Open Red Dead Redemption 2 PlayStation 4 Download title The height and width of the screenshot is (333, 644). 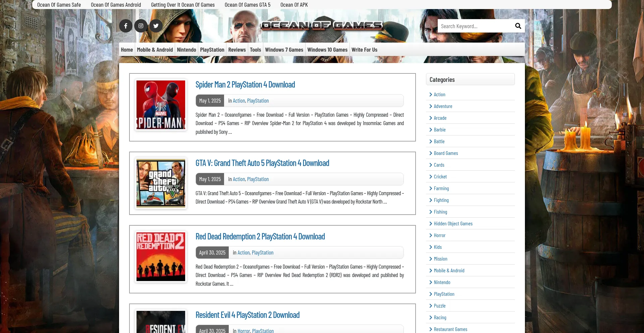[x=260, y=236]
